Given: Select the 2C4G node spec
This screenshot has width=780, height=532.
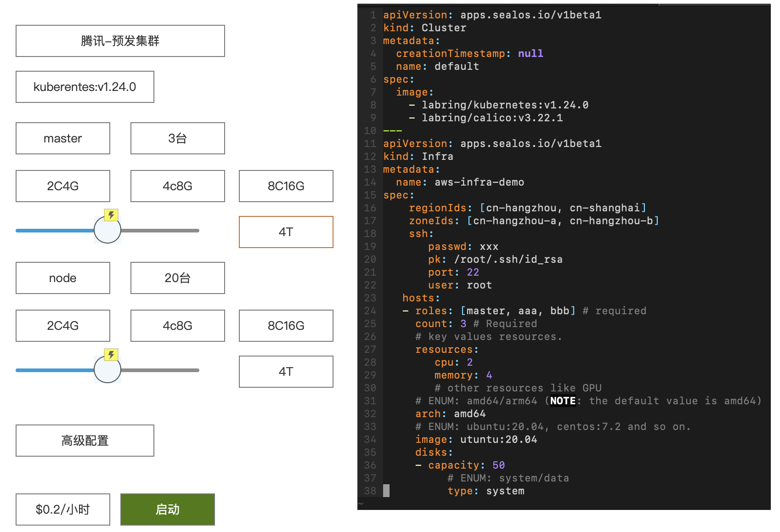Looking at the screenshot, I should (62, 325).
